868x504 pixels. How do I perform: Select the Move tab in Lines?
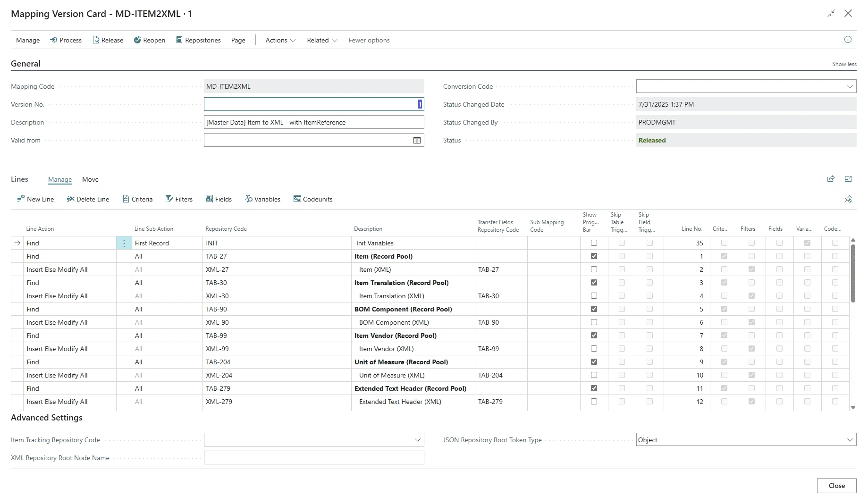[90, 179]
